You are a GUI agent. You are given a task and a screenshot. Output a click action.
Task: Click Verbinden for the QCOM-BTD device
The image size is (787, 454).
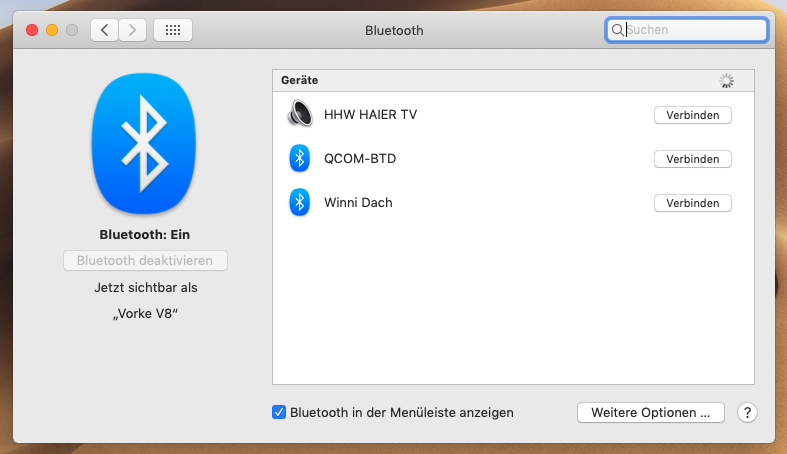[x=692, y=159]
